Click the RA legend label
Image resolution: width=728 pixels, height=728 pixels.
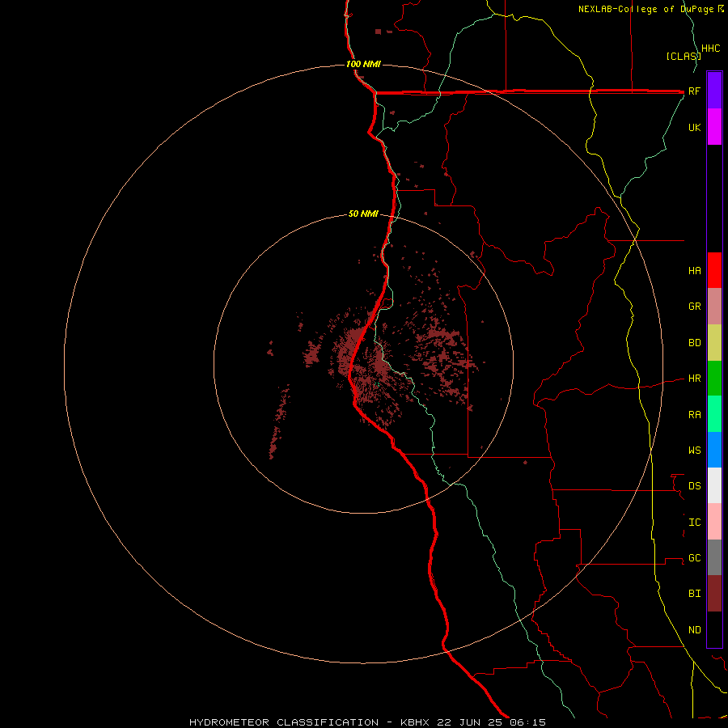pos(694,415)
